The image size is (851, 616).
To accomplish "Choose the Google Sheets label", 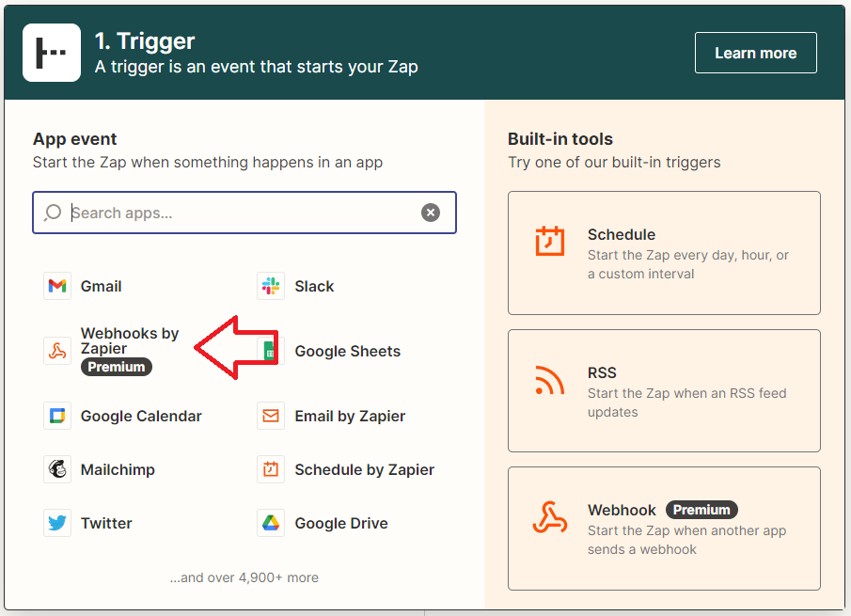I will pyautogui.click(x=347, y=351).
